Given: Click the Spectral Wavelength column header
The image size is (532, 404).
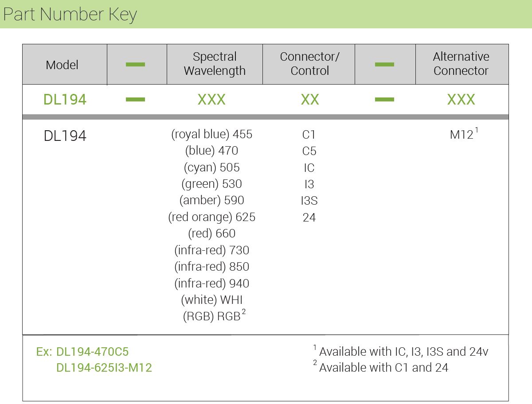Looking at the screenshot, I should tap(215, 64).
